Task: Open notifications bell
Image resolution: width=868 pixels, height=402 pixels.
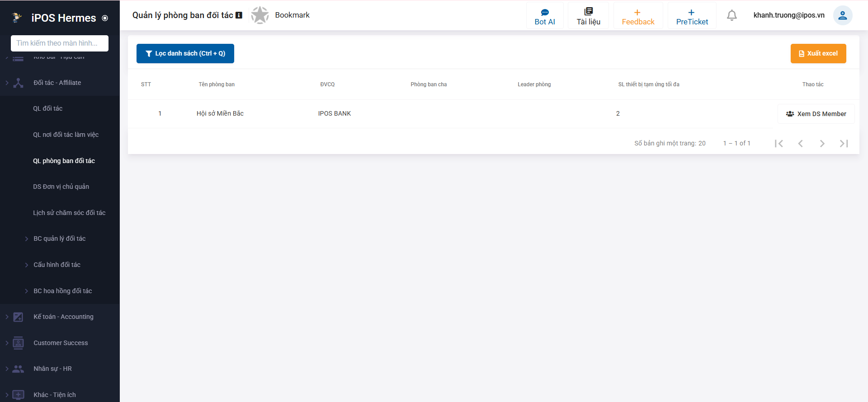Action: click(732, 15)
